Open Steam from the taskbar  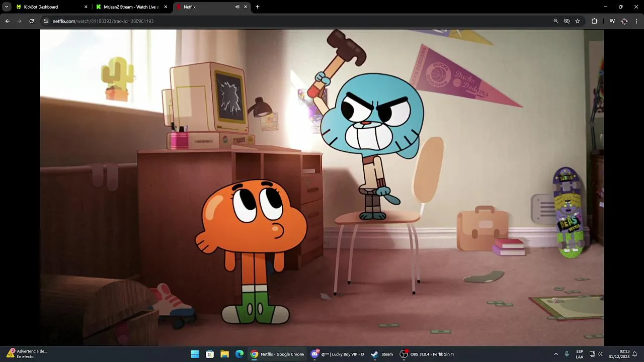(x=382, y=354)
